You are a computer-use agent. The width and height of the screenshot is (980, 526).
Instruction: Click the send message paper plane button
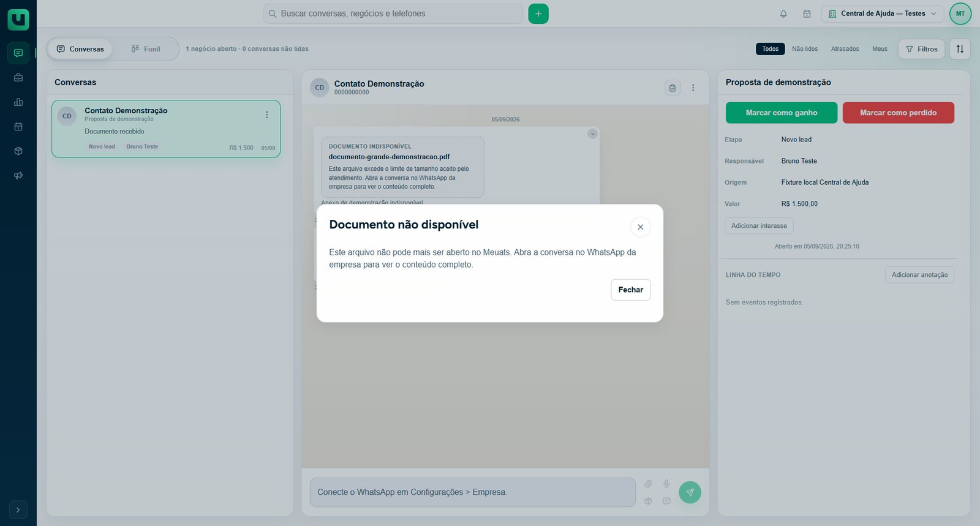tap(690, 492)
